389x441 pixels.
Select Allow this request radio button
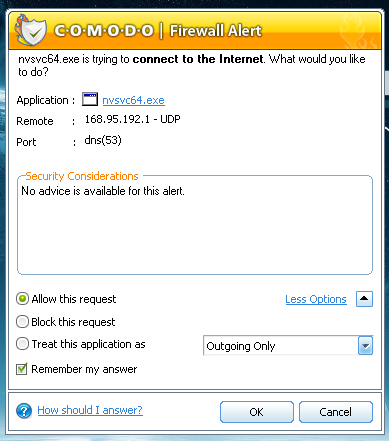22,299
